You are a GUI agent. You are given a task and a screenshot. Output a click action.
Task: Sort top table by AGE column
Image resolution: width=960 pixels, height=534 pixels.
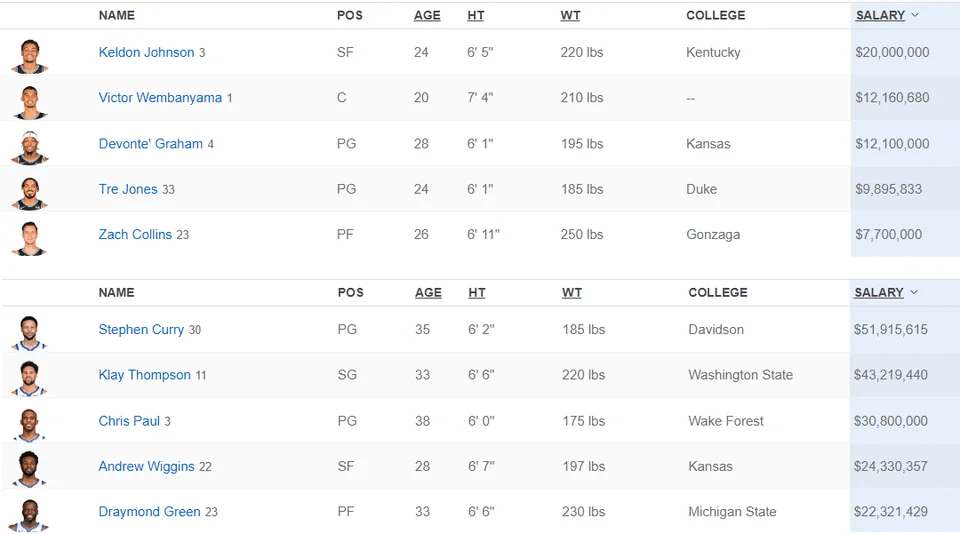click(x=427, y=15)
